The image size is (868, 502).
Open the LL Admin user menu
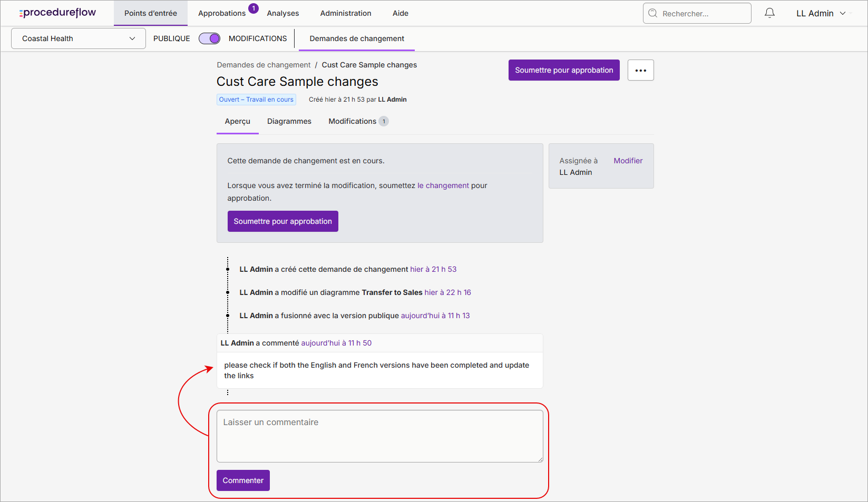[x=821, y=13]
